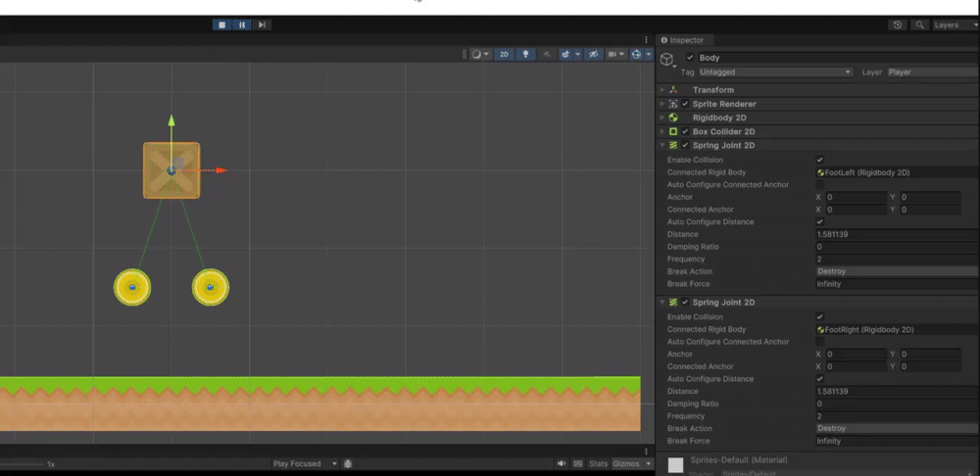Click the Rigidbody 2D component icon
The height and width of the screenshot is (476, 980).
673,118
